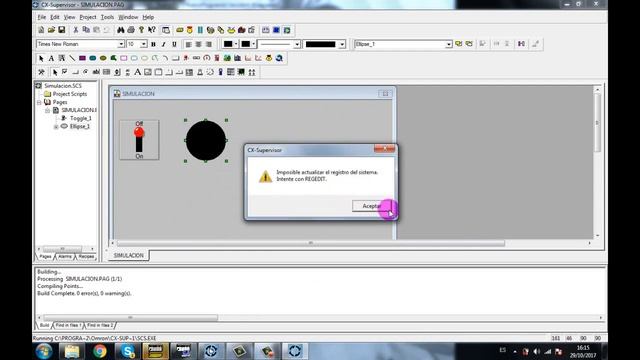Switch to the Alarms tab
Image resolution: width=640 pixels, height=360 pixels.
(65, 256)
